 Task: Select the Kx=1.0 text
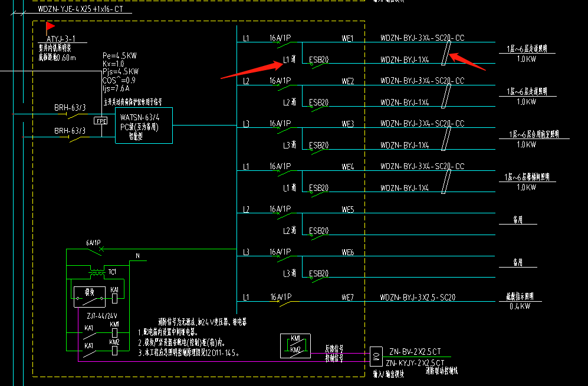113,63
